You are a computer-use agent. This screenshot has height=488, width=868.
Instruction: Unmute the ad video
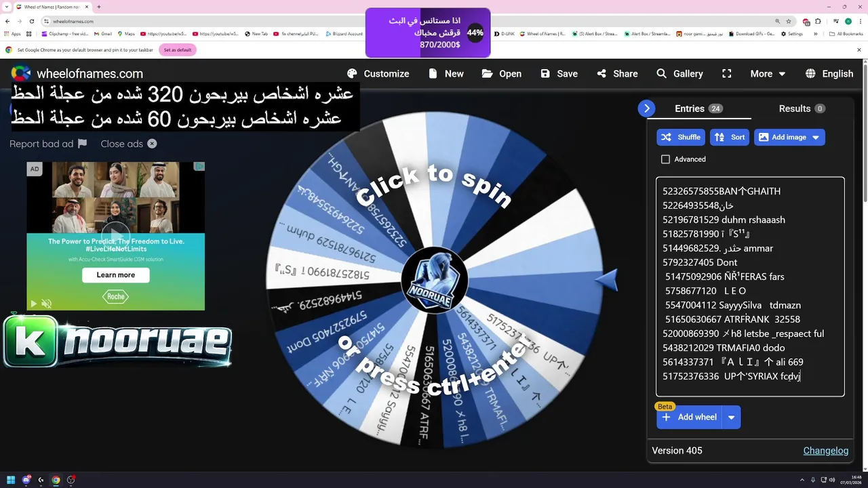point(46,304)
